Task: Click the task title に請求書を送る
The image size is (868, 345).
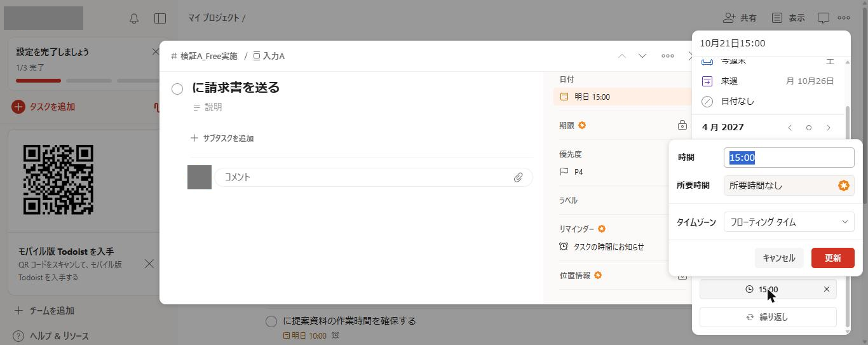Action: tap(236, 88)
